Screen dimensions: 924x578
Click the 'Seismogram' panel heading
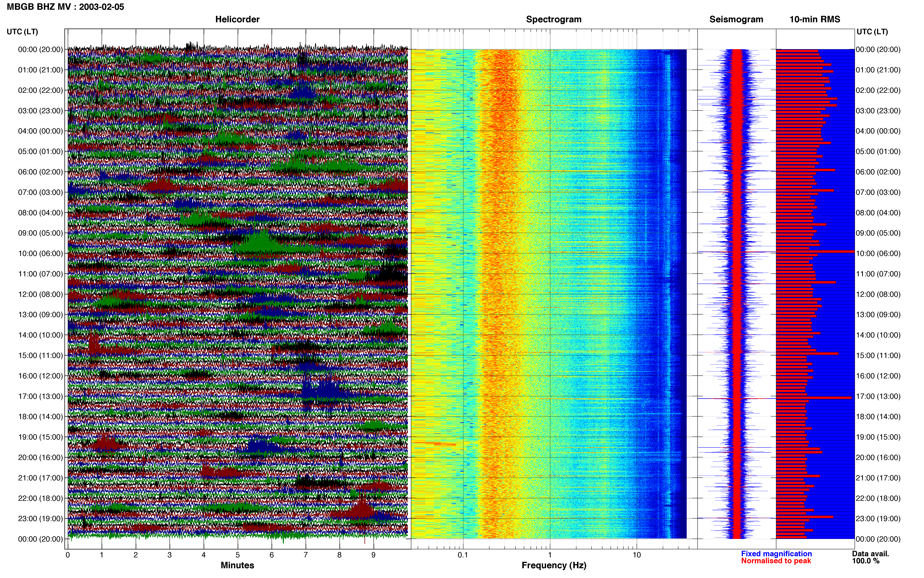pos(736,19)
